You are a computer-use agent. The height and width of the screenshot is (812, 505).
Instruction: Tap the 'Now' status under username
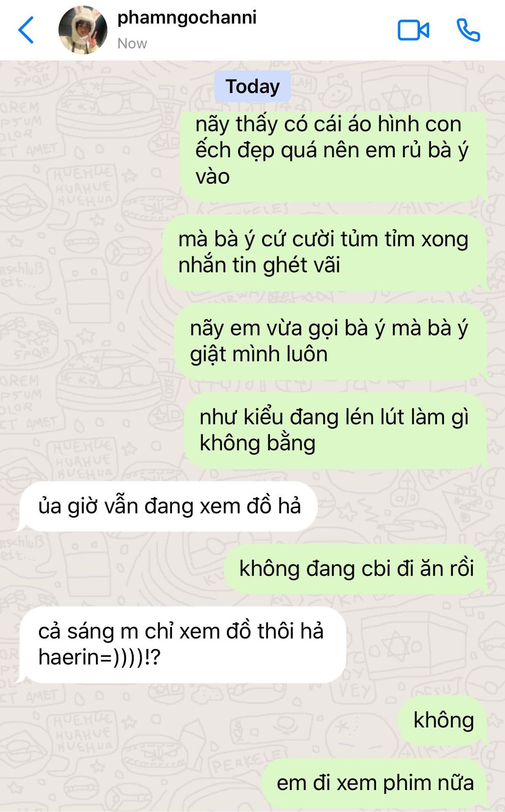pyautogui.click(x=132, y=44)
